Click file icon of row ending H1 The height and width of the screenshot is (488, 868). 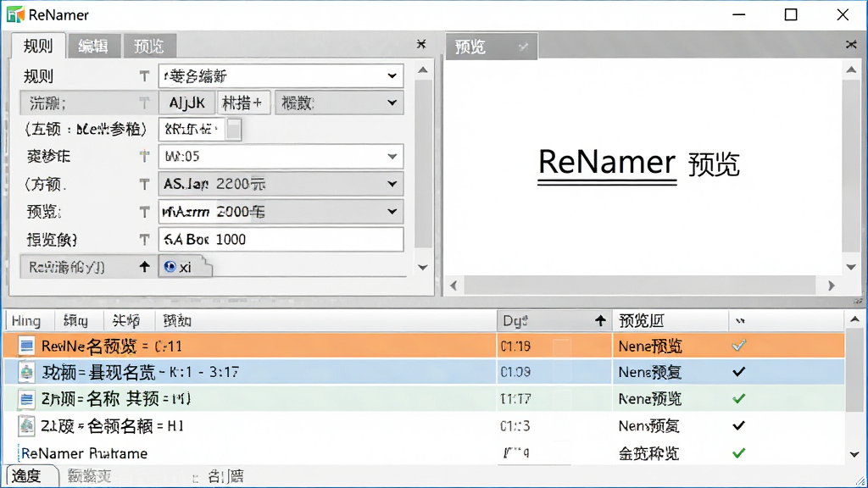pos(26,425)
